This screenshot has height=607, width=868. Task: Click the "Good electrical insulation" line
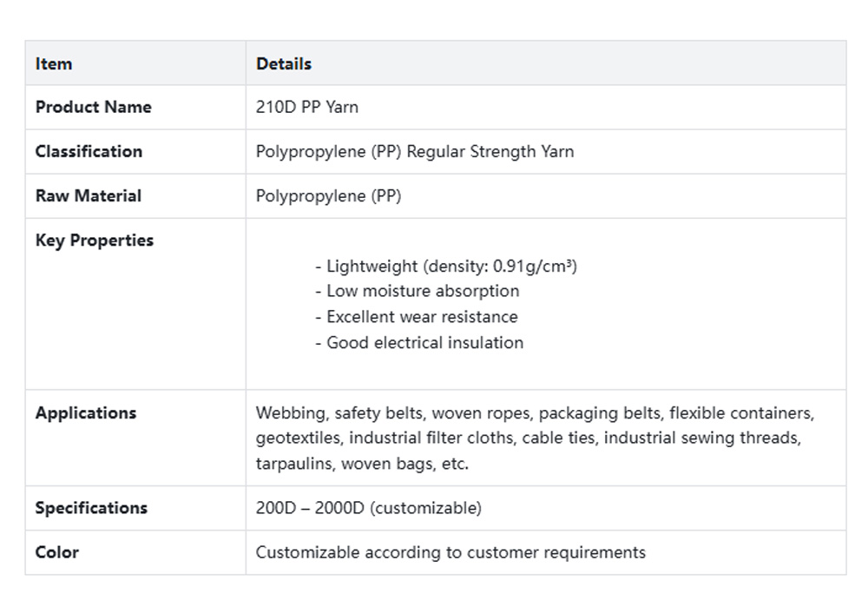coord(419,342)
